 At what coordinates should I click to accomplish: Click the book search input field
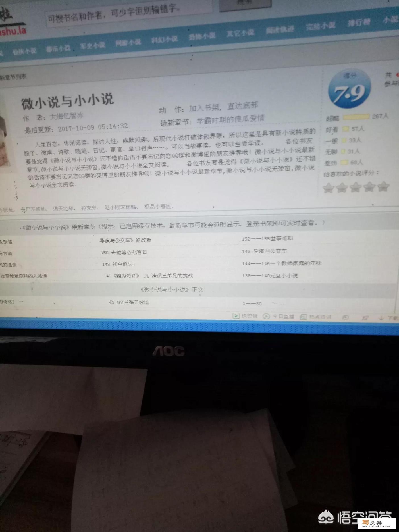click(x=129, y=13)
